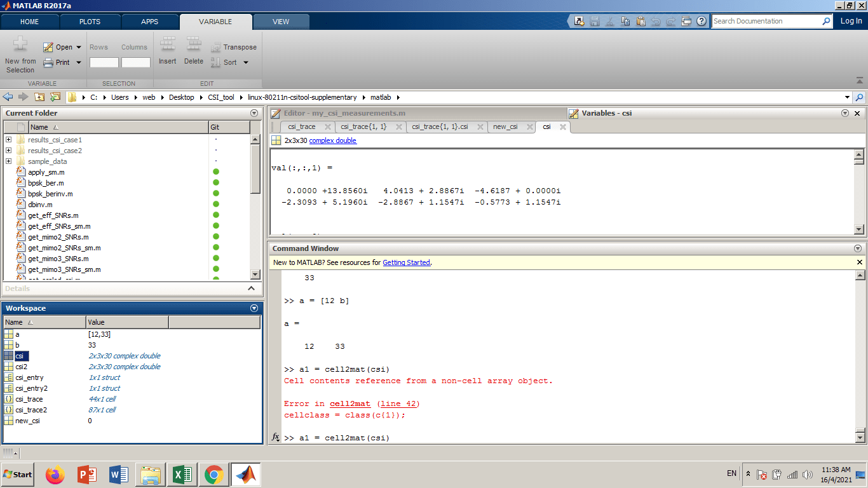
Task: Click the Insert rows icon in Edit group
Action: [168, 44]
